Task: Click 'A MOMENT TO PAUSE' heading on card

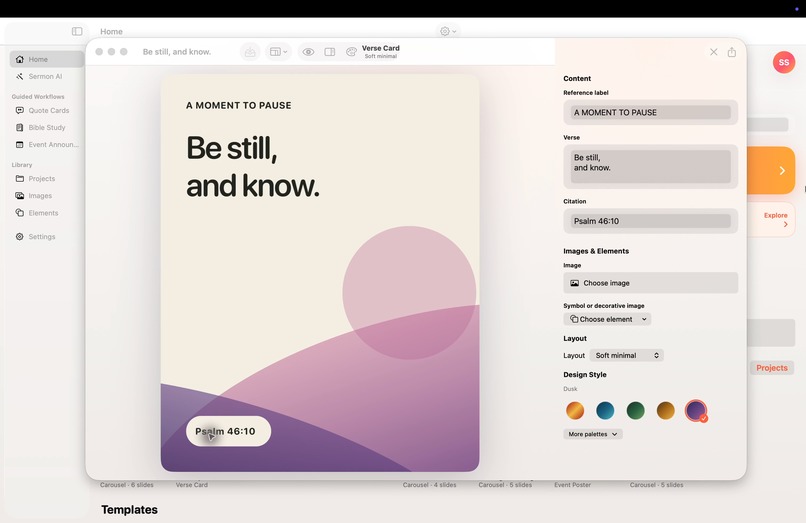Action: (x=239, y=105)
